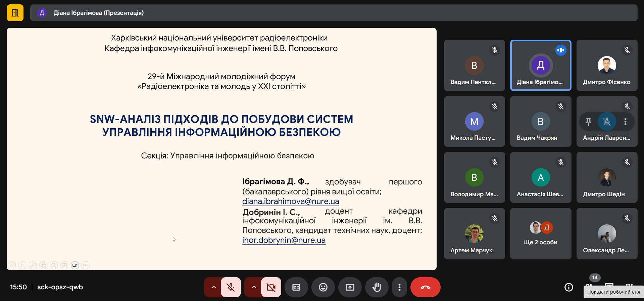This screenshot has height=301, width=644.
Task: Expand video settings chevron beside camera
Action: tap(254, 287)
